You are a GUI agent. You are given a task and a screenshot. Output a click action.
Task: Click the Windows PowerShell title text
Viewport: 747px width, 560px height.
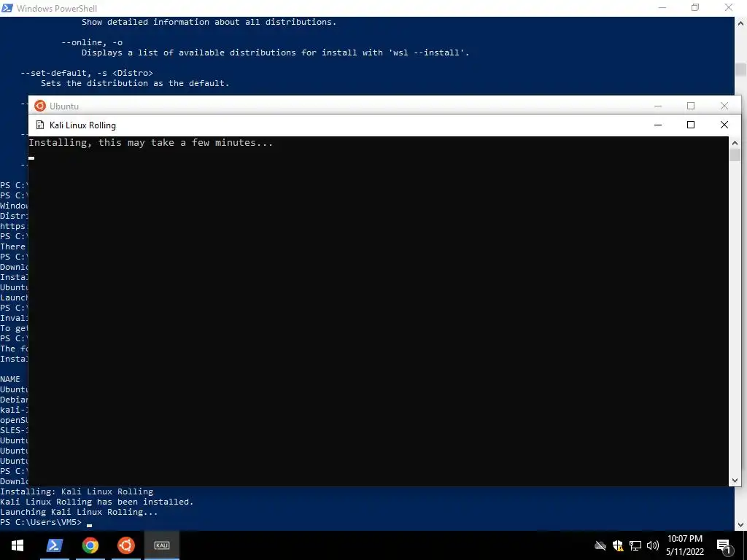coord(57,9)
